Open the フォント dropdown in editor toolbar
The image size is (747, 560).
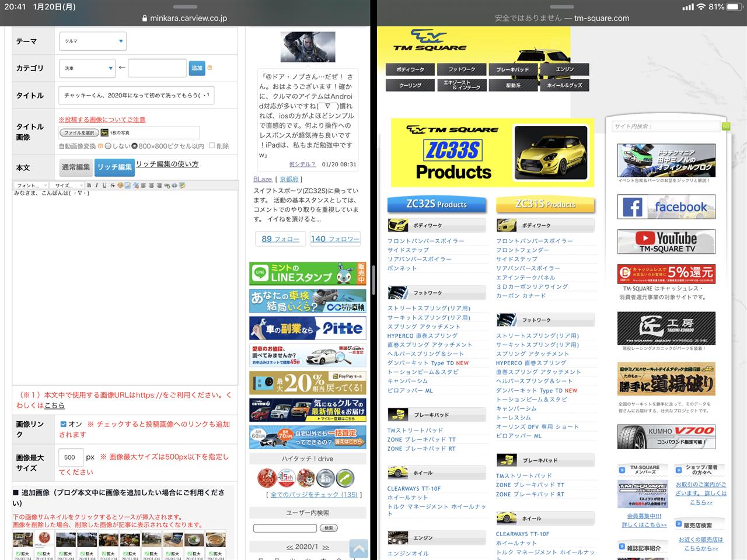[x=32, y=185]
